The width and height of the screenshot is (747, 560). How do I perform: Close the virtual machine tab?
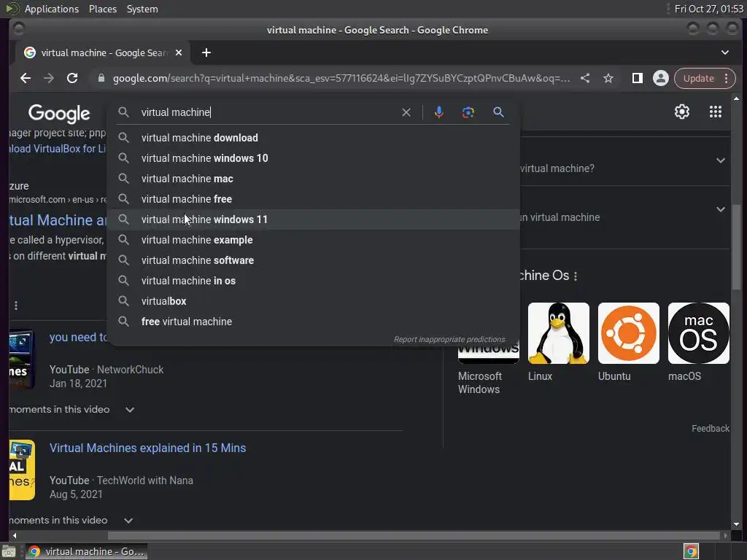pyautogui.click(x=179, y=52)
